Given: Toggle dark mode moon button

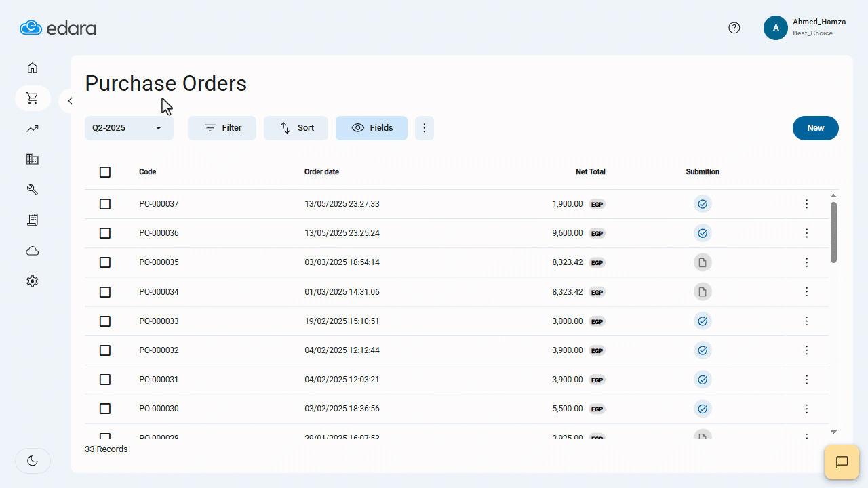Looking at the screenshot, I should [33, 461].
